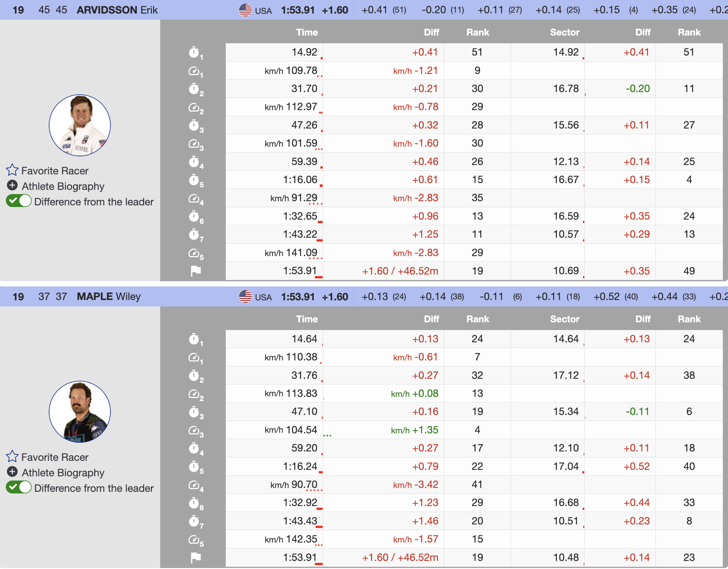Click Sector column header in Arvidsson's table

pos(565,32)
